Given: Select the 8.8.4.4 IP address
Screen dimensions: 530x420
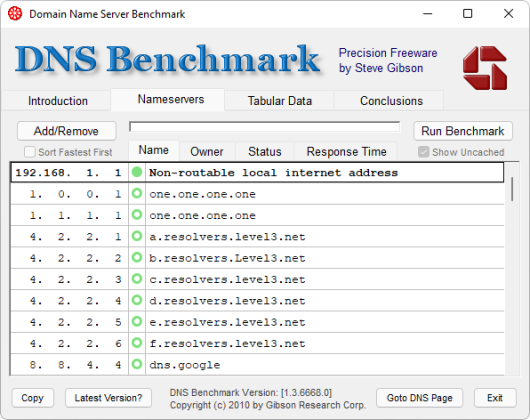Looking at the screenshot, I should (x=75, y=365).
